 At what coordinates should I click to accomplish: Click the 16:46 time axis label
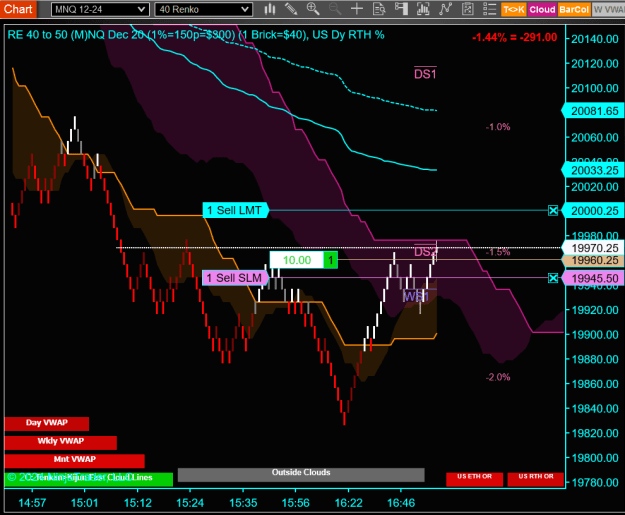coord(401,503)
